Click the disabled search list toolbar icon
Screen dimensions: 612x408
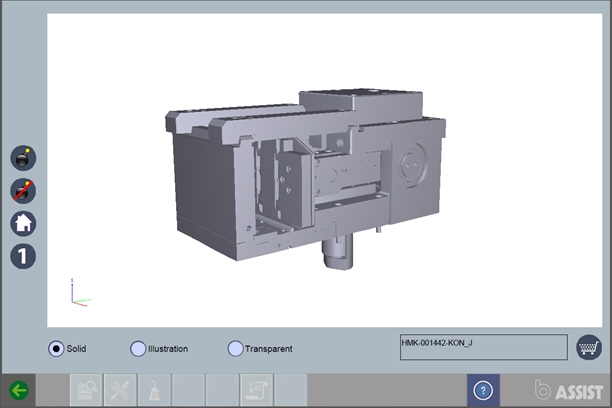pos(86,390)
